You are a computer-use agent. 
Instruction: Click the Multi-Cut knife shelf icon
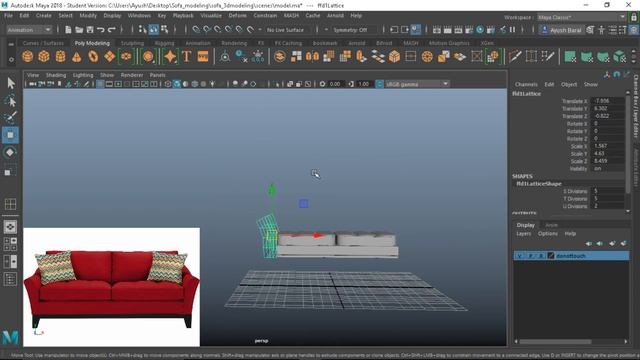(x=515, y=56)
